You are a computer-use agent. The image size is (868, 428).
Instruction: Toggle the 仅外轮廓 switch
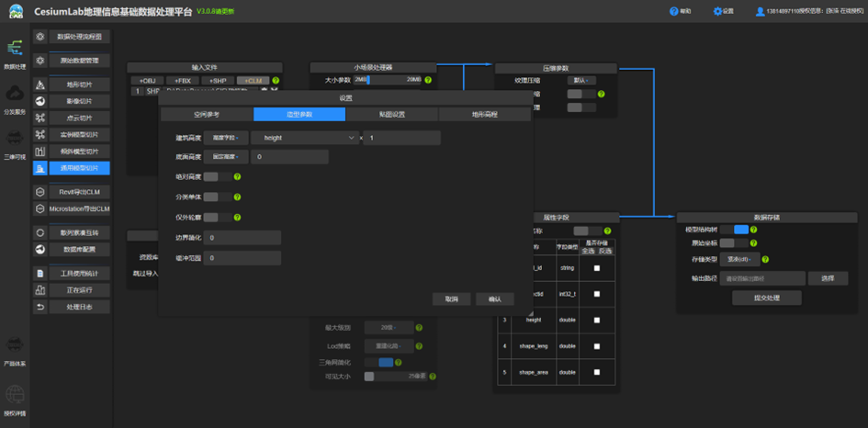[218, 218]
